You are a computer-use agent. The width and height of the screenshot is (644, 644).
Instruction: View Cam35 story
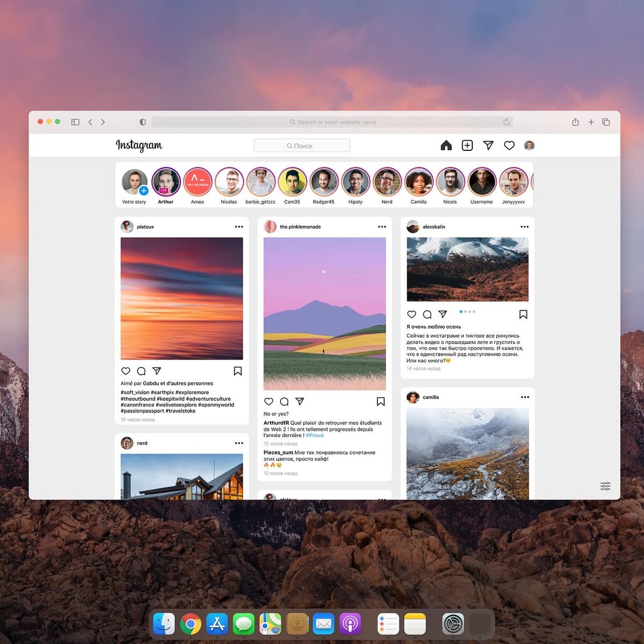coord(292,182)
